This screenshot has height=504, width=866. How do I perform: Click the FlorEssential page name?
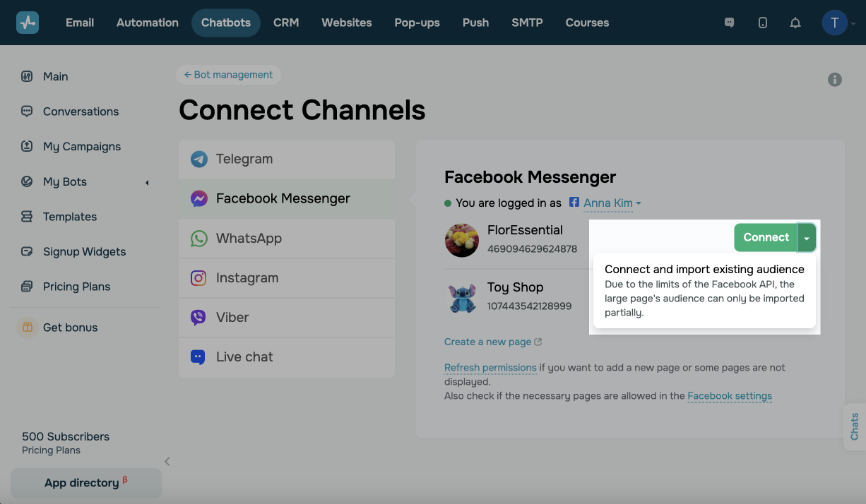pos(525,230)
